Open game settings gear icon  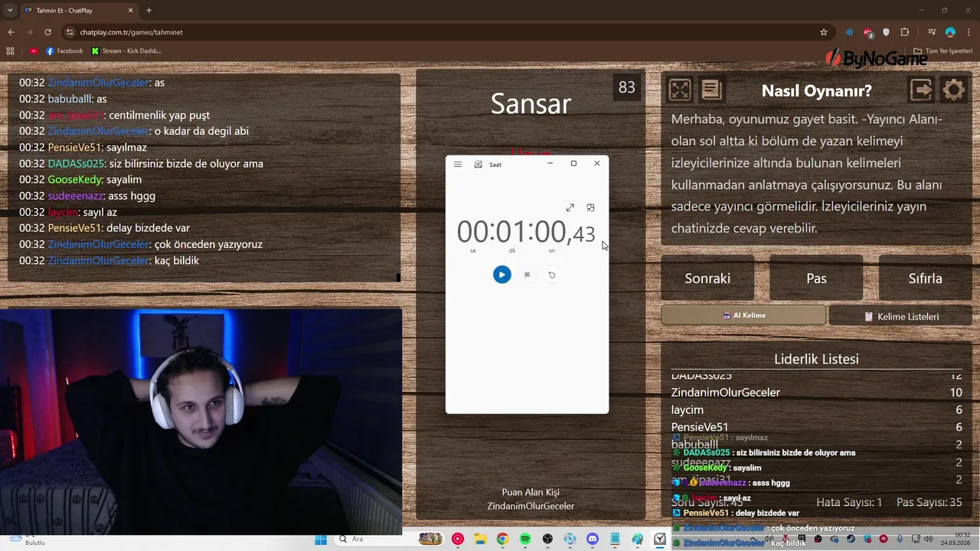[953, 90]
